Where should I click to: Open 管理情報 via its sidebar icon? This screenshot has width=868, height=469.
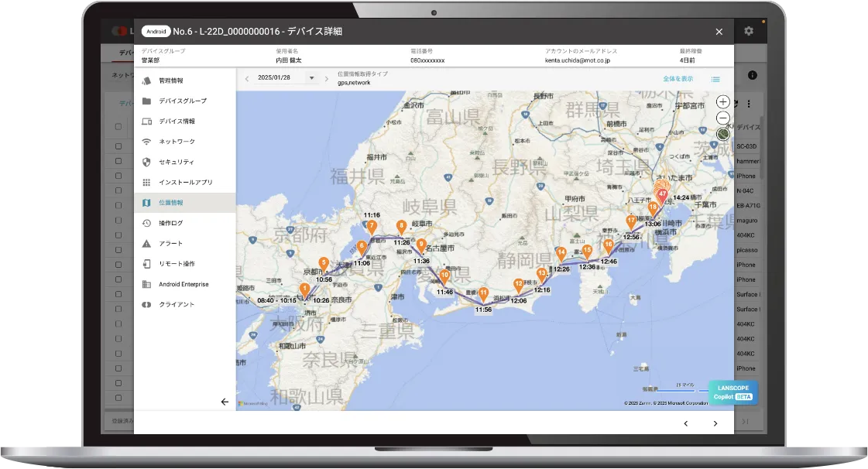click(146, 80)
